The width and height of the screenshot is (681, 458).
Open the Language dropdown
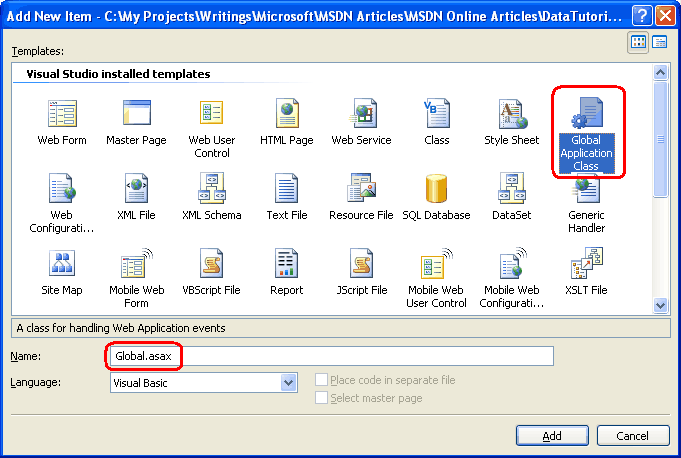point(288,383)
